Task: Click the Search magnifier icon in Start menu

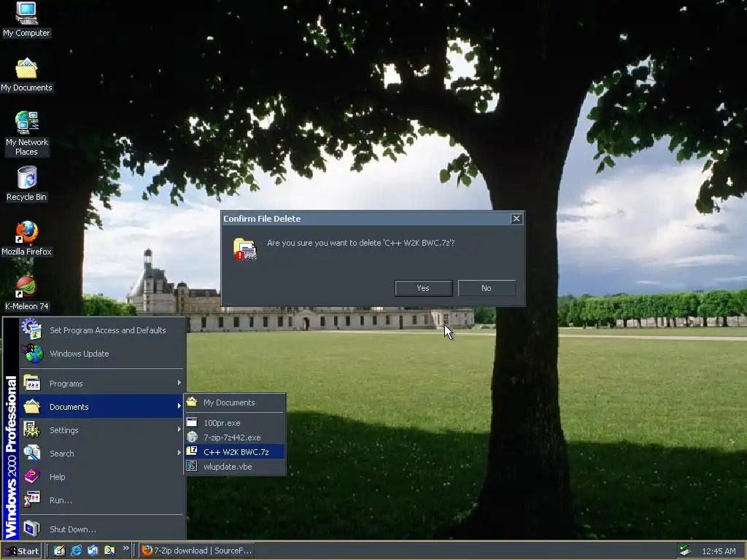Action: tap(32, 453)
